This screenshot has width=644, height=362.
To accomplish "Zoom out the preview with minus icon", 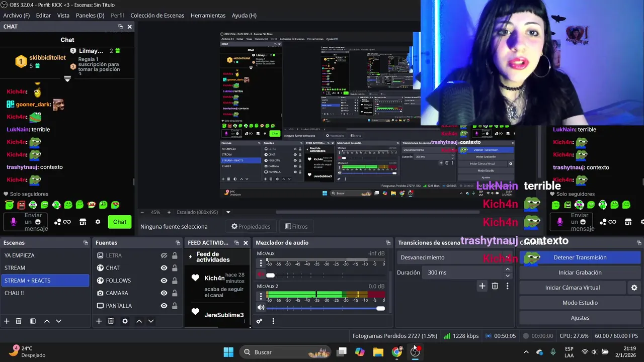I will tap(142, 212).
